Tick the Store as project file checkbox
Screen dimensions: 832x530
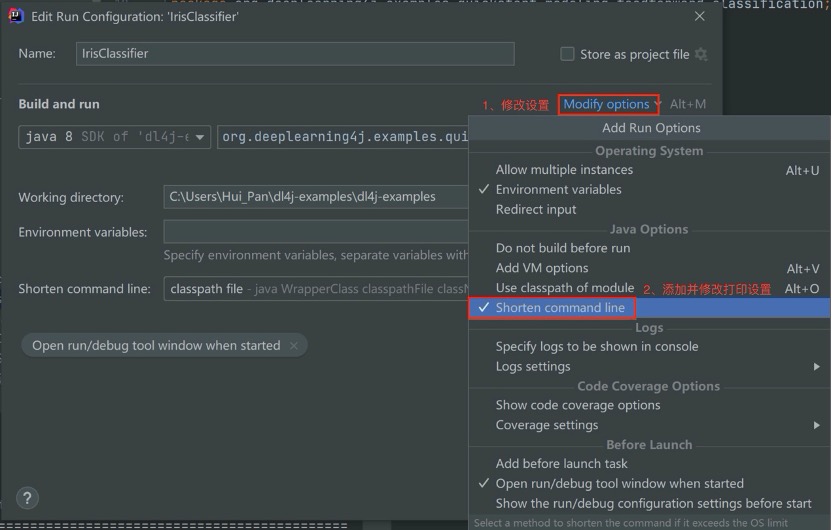click(567, 54)
